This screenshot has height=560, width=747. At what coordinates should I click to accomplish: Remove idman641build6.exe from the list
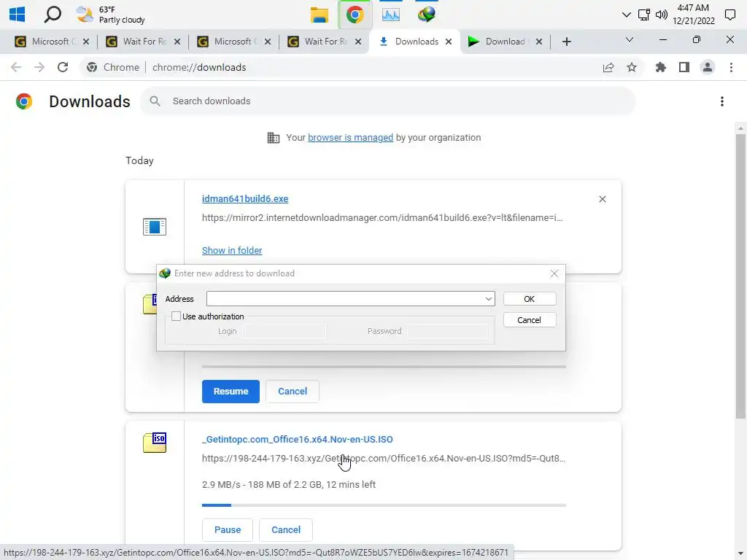(x=602, y=199)
